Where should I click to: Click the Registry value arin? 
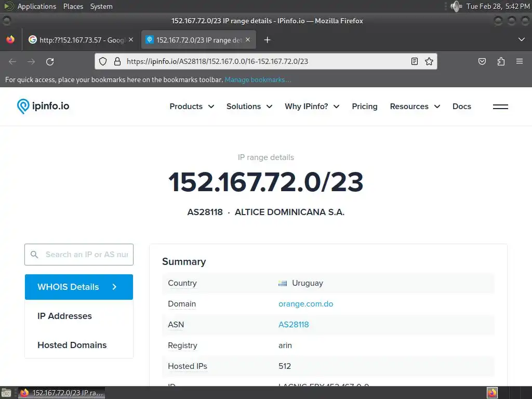285,345
